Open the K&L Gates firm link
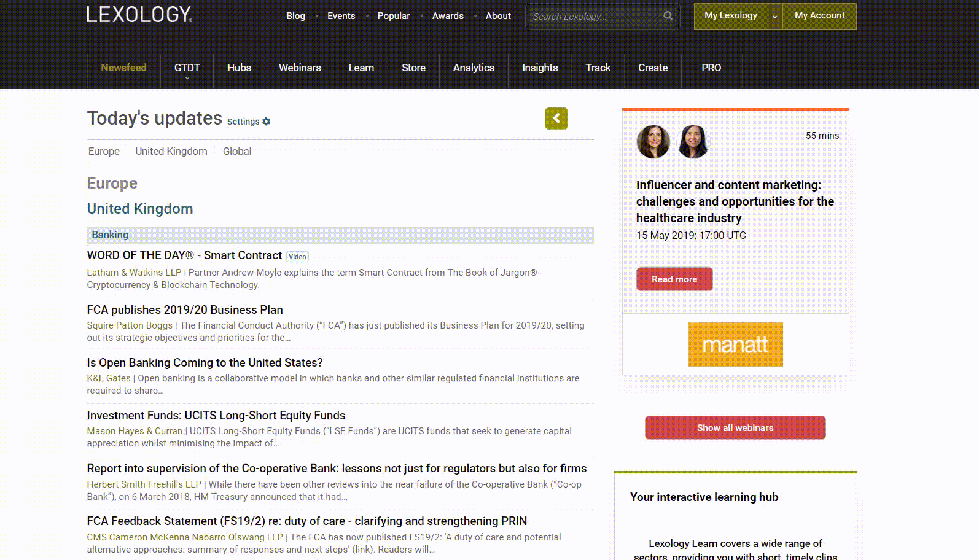The image size is (979, 560). (109, 378)
